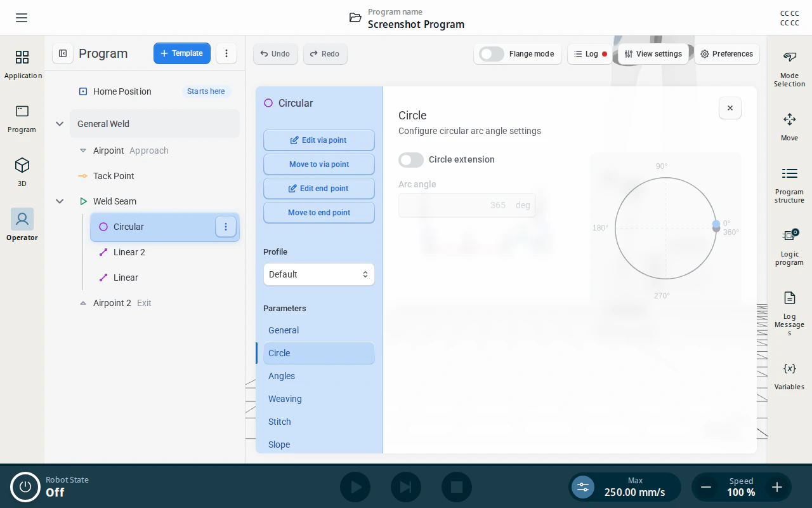Viewport: 812px width, 508px height.
Task: Click Move to end point button
Action: coord(319,213)
